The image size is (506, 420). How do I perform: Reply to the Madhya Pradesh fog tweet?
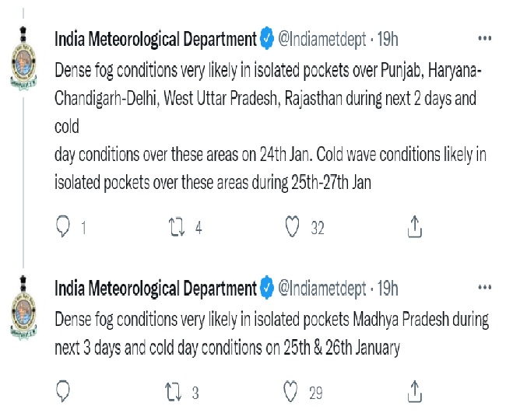pos(64,391)
